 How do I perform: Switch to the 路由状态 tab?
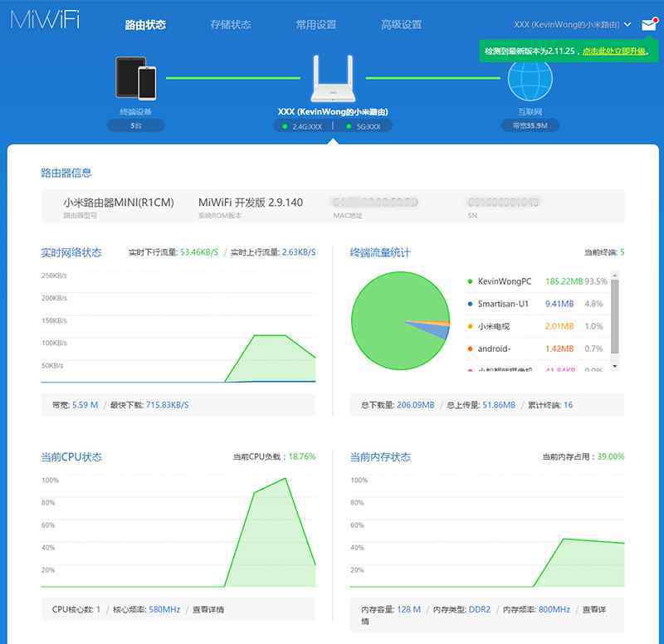[145, 25]
